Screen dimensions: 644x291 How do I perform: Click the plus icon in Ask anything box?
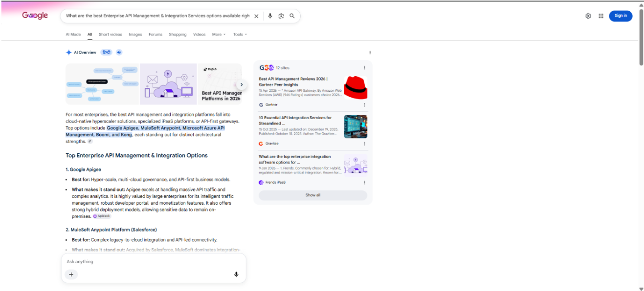[71, 274]
